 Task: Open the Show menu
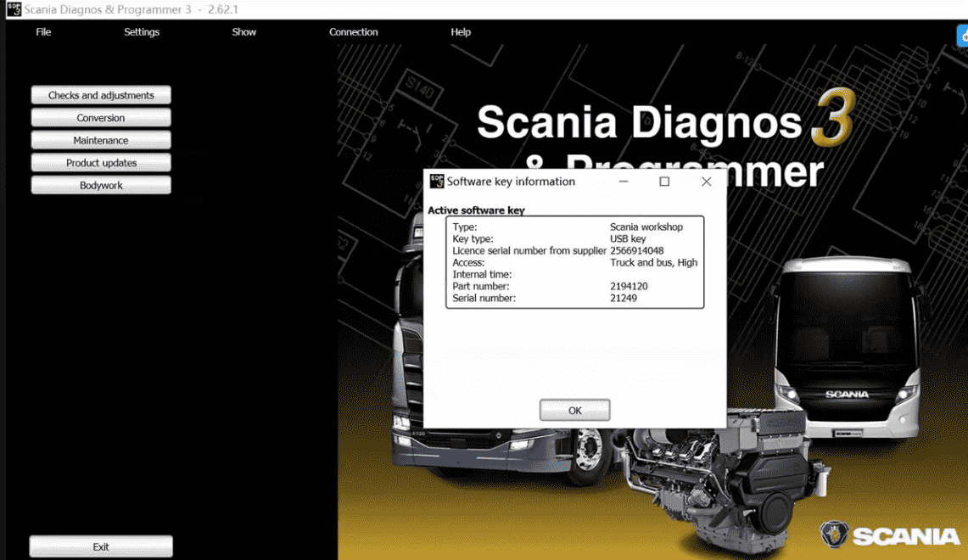tap(243, 32)
